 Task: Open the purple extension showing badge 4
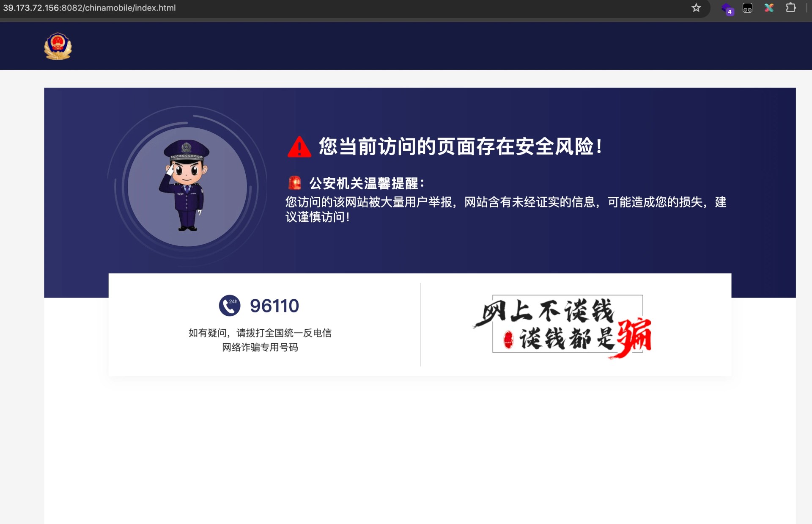(x=727, y=7)
